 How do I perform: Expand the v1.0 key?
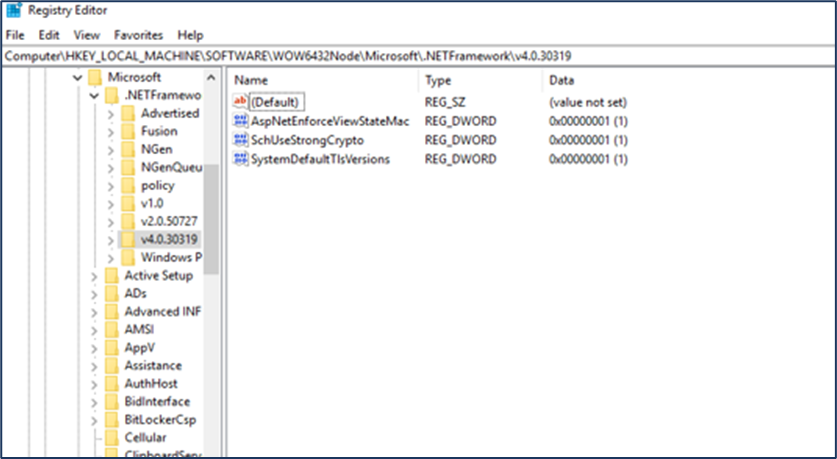click(110, 204)
